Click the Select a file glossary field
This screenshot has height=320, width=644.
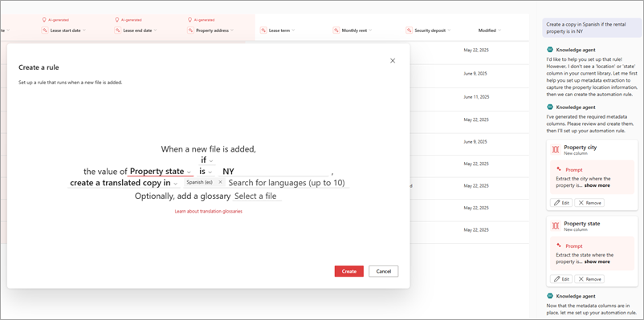[257, 196]
